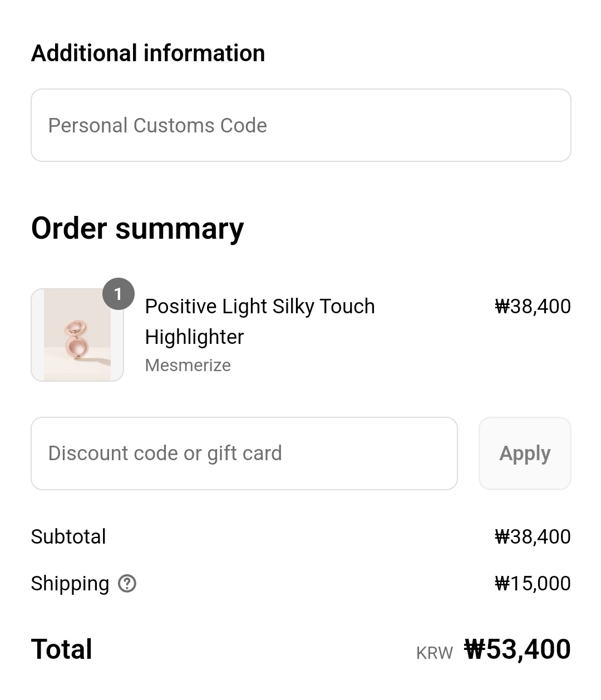Screen dimensions: 601x700
Task: Click the ₩38,400 product price
Action: [x=533, y=307]
